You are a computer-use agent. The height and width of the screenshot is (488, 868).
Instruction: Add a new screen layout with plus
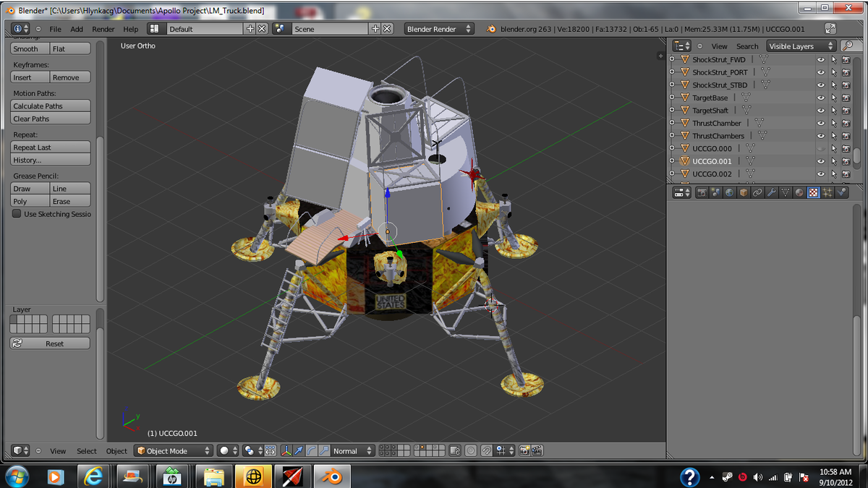250,29
